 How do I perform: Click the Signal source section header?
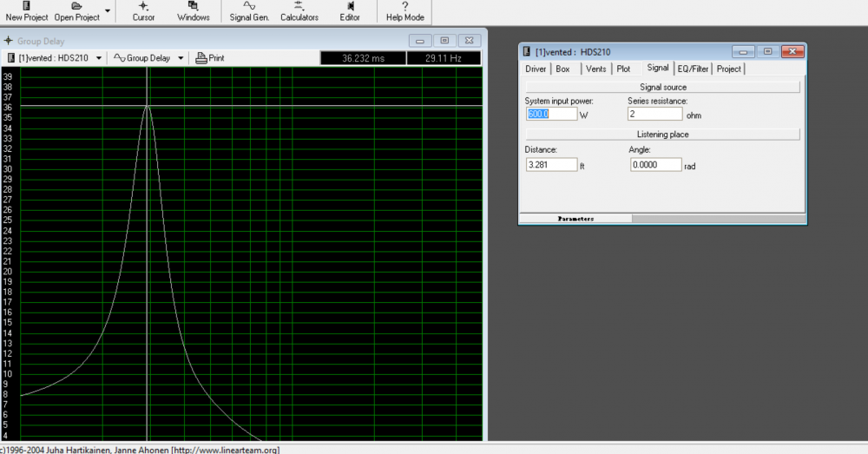pyautogui.click(x=662, y=87)
